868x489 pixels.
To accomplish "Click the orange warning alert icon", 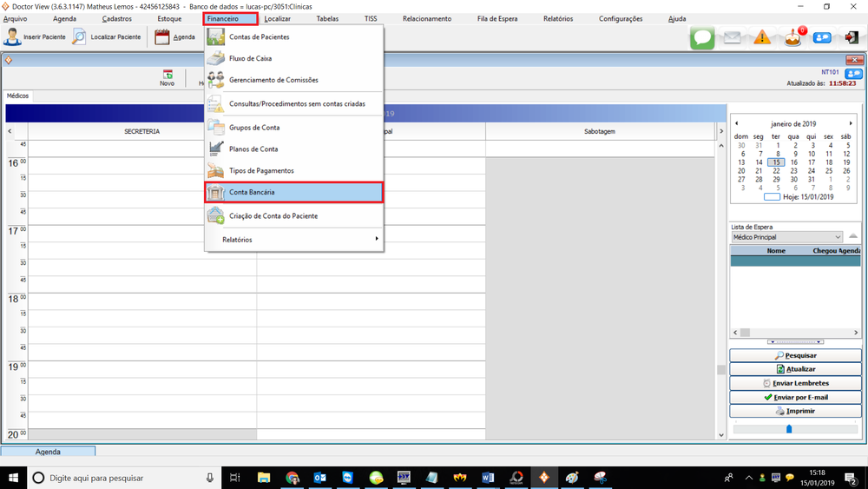I will coord(762,38).
